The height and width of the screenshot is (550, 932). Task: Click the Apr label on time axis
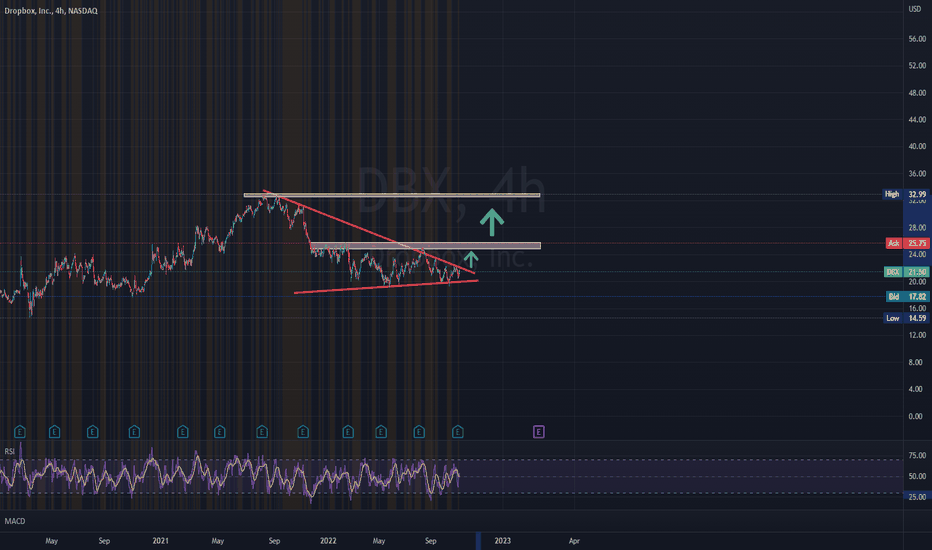[x=574, y=540]
